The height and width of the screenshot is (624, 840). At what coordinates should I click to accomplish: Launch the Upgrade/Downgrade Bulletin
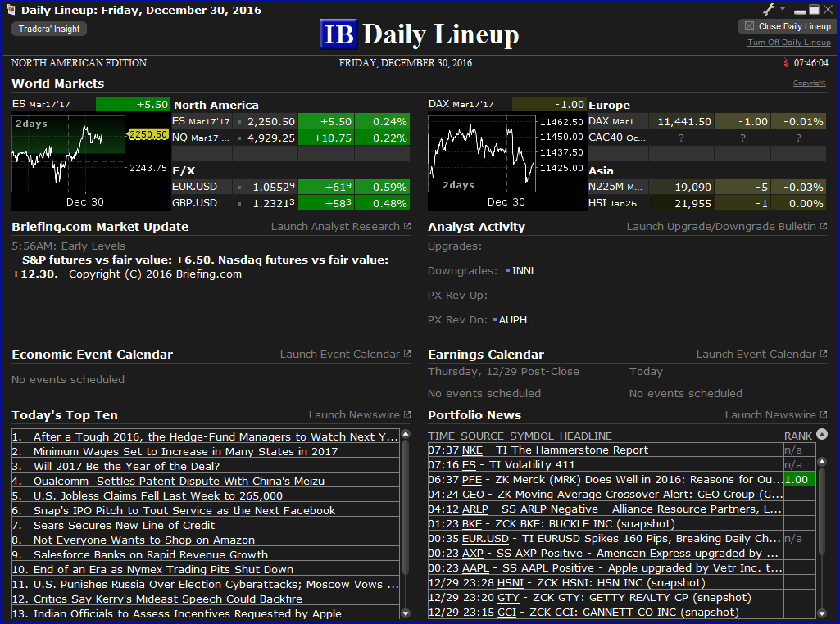(x=721, y=226)
